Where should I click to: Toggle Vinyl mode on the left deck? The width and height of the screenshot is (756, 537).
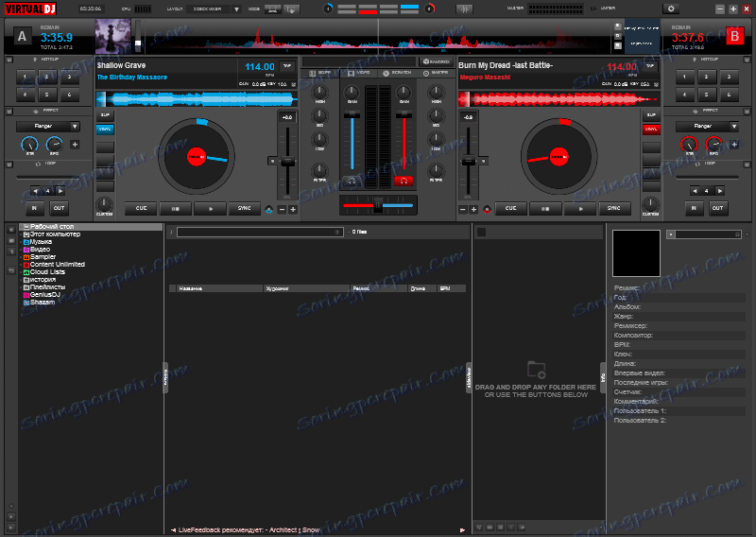click(105, 130)
